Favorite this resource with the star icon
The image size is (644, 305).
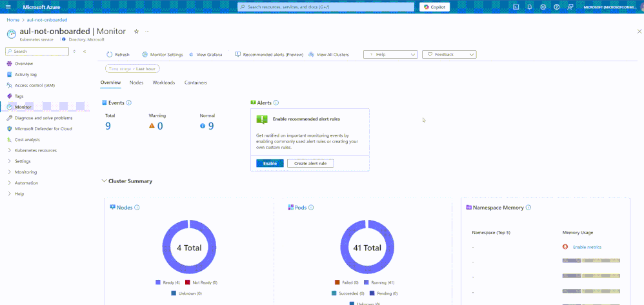coord(136,32)
